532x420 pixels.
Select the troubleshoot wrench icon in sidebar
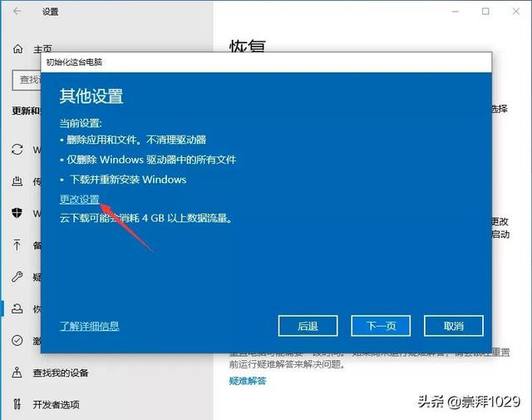click(x=17, y=277)
